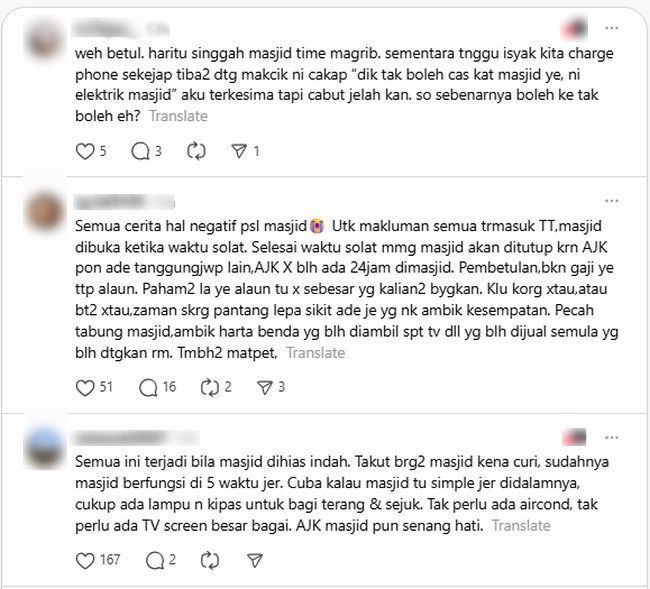Open the 16 replies comment icon

pyautogui.click(x=148, y=388)
